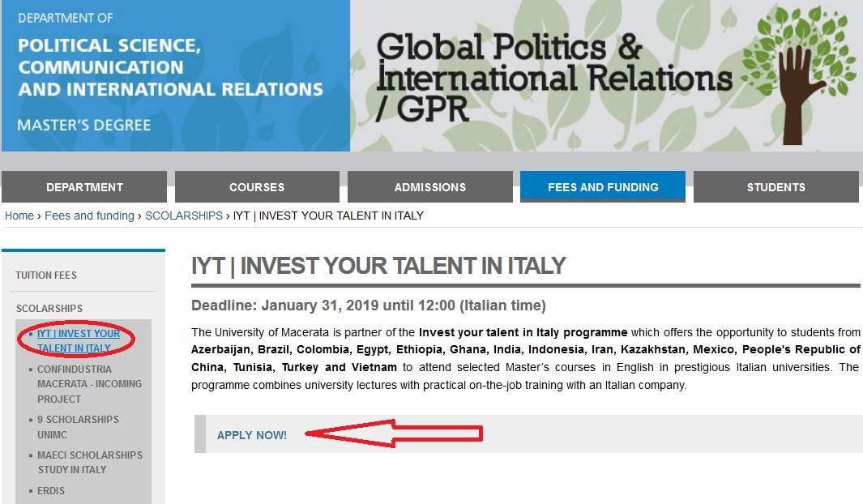Open the Department navigation tab
This screenshot has width=863, height=504.
click(84, 187)
